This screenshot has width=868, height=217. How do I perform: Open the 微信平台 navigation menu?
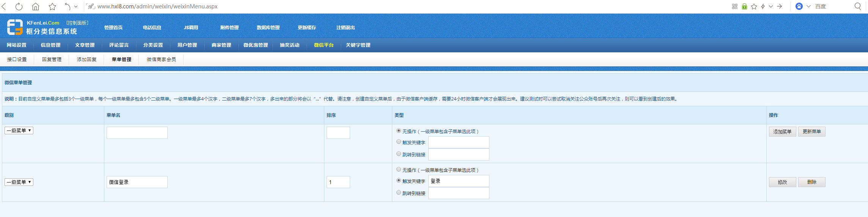324,45
